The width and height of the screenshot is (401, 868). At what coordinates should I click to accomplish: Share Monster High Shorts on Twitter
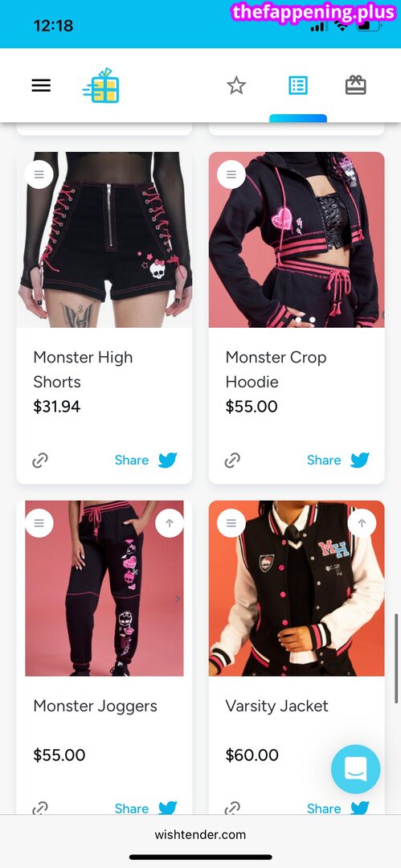[x=145, y=460]
